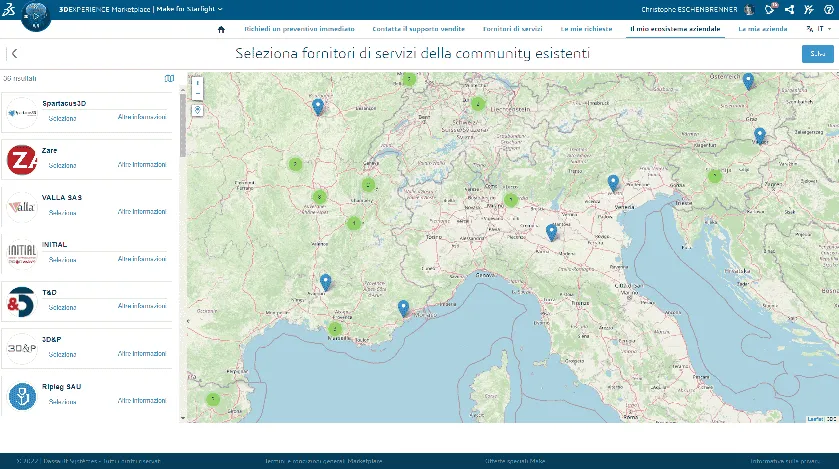The height and width of the screenshot is (469, 839).
Task: Open Altre informazioni for Ripleg SAU
Action: coord(142,401)
